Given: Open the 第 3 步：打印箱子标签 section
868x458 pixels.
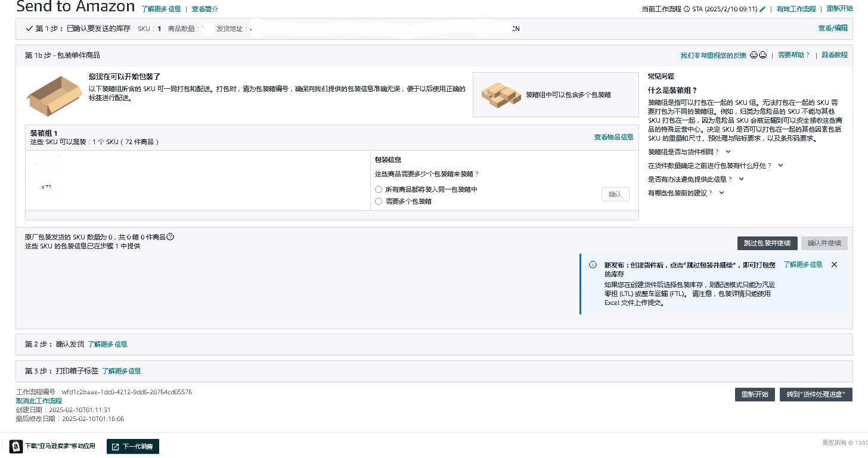Looking at the screenshot, I should (x=434, y=370).
